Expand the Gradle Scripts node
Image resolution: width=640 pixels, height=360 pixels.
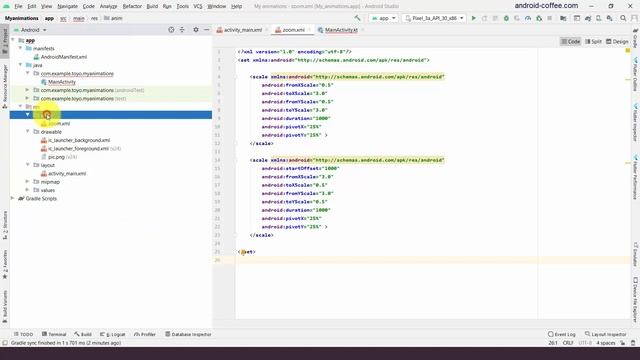click(13, 198)
